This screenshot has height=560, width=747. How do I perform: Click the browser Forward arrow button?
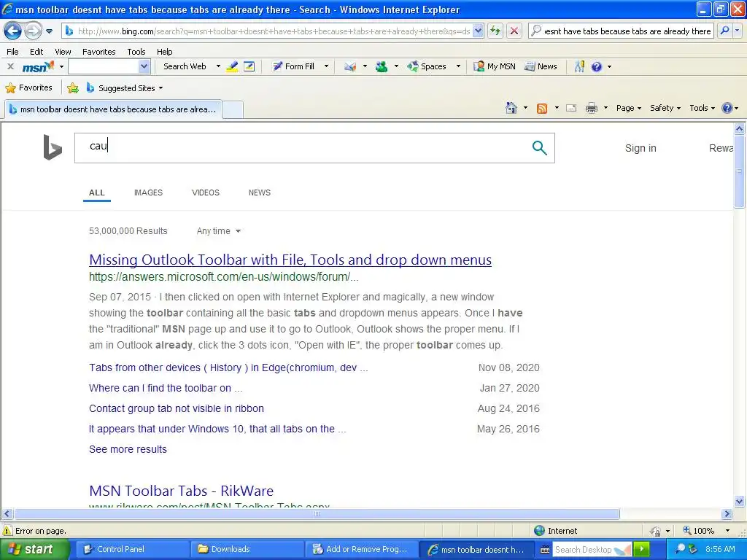tap(33, 31)
